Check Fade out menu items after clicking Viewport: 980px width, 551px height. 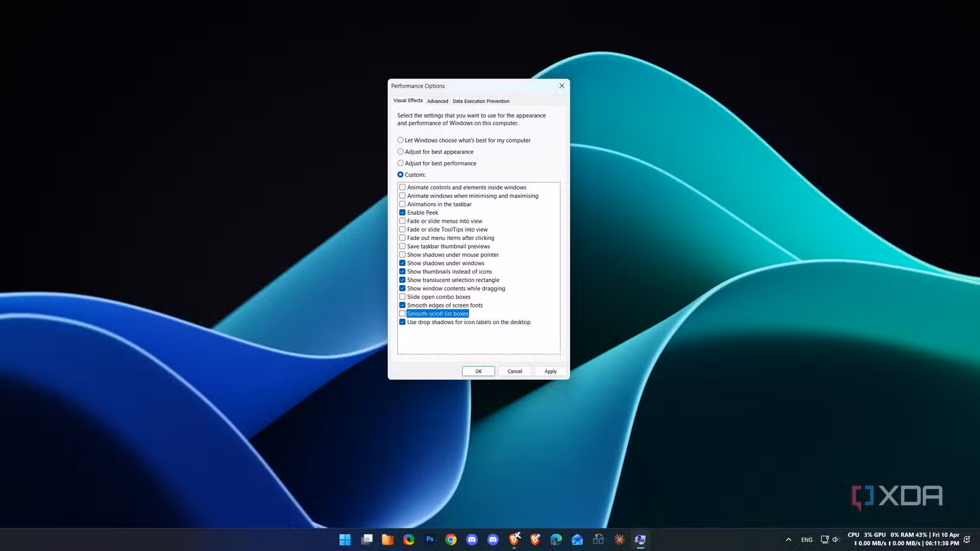point(402,237)
